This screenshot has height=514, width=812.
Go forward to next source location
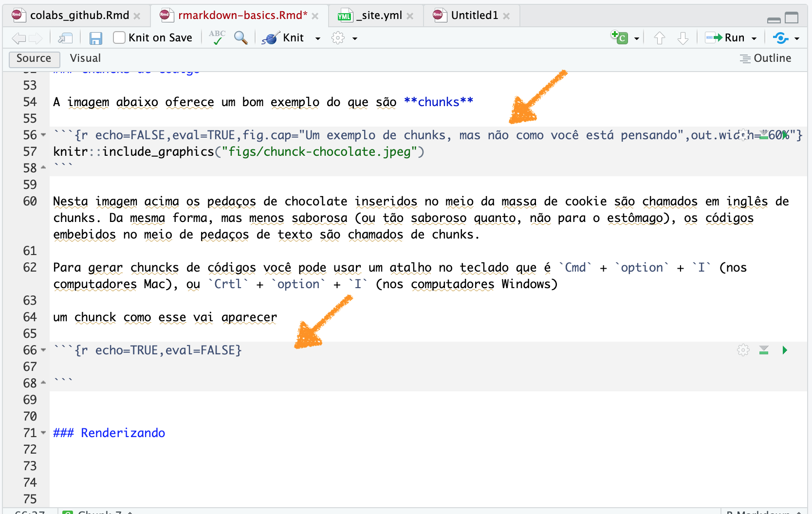pos(36,38)
